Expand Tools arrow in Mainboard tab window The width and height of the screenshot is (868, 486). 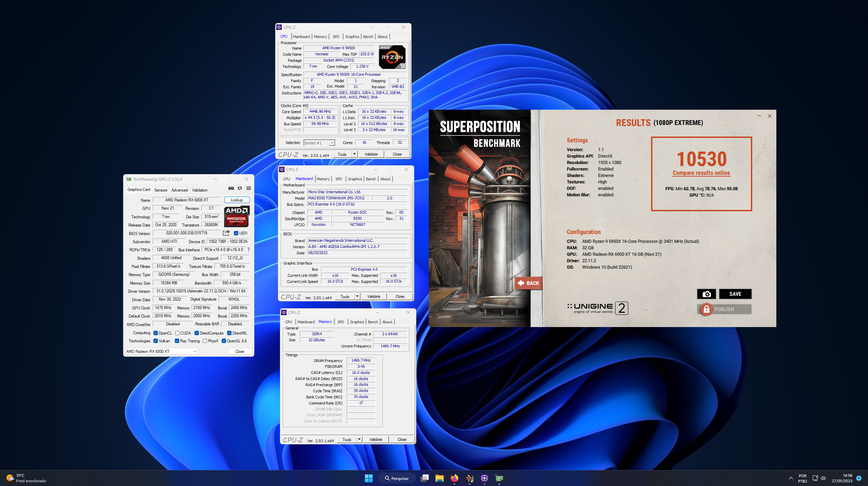pos(357,296)
